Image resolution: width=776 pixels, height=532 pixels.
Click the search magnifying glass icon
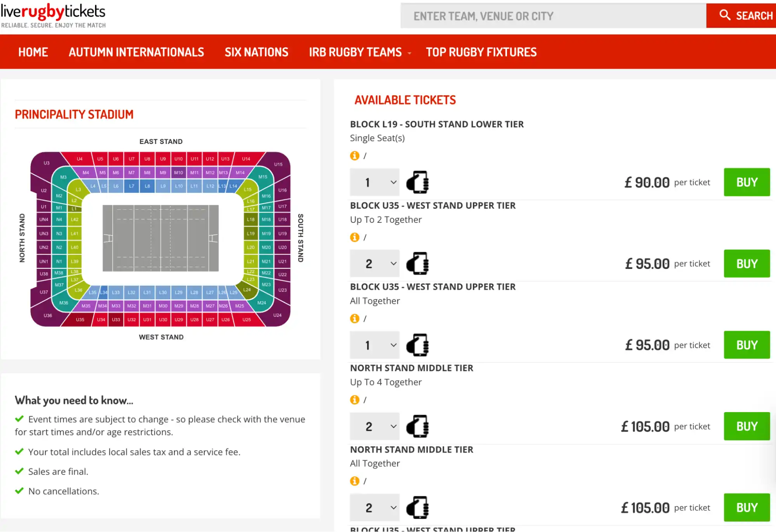725,16
